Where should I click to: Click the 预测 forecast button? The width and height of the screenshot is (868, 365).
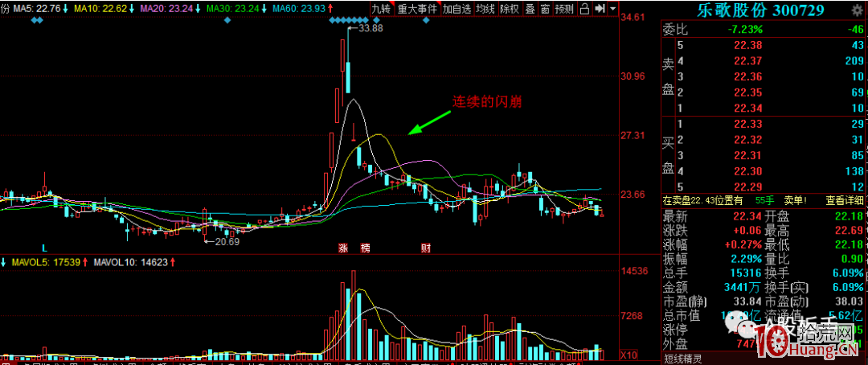[x=565, y=9]
